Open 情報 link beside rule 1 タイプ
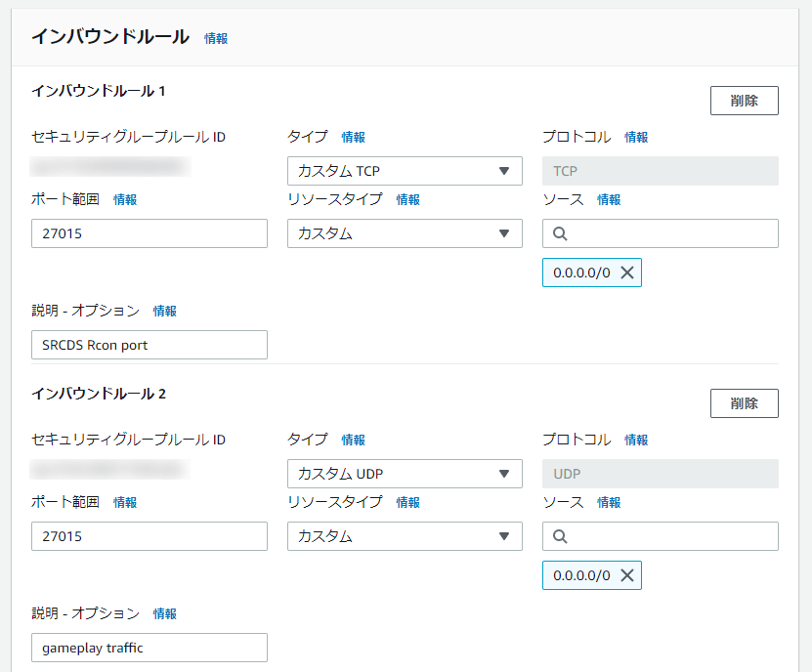This screenshot has height=672, width=812. pyautogui.click(x=353, y=138)
